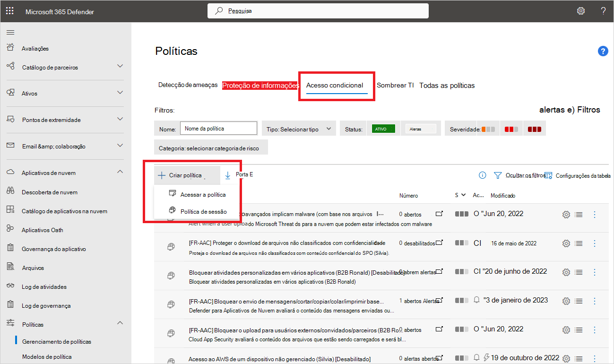Click the Criar política button
The image size is (614, 364).
(187, 175)
